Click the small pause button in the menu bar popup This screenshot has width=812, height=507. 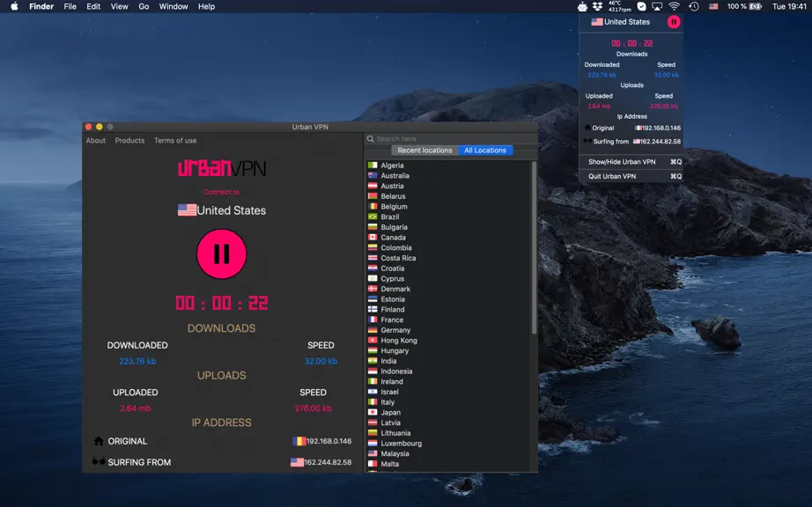673,22
